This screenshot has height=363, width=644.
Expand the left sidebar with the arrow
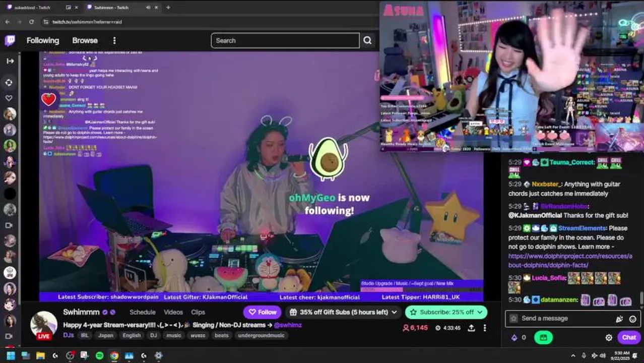pyautogui.click(x=10, y=61)
